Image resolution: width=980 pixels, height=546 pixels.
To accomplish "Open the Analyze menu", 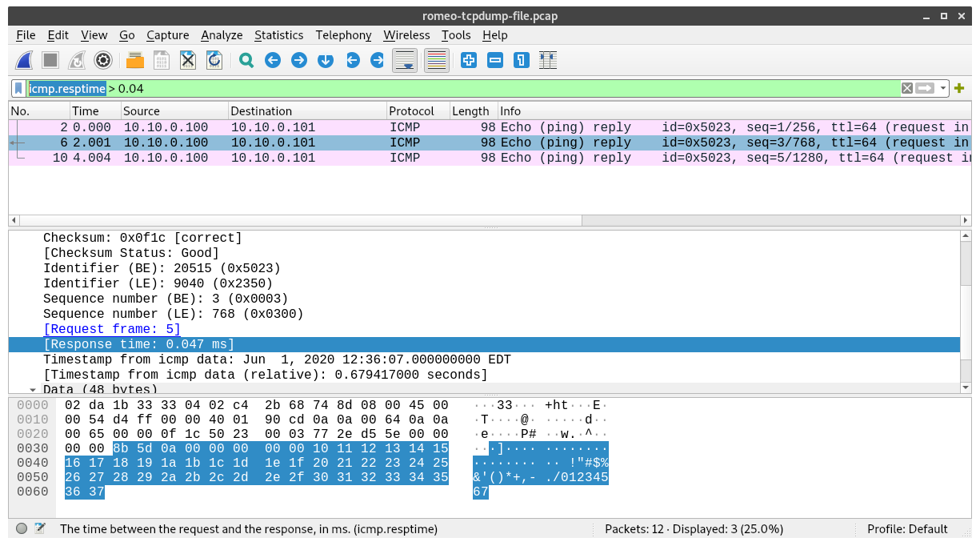I will point(222,35).
